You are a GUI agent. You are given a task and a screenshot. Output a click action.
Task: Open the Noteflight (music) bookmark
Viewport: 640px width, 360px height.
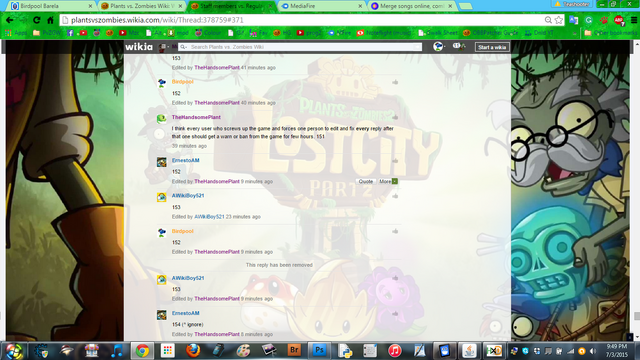(x=384, y=33)
